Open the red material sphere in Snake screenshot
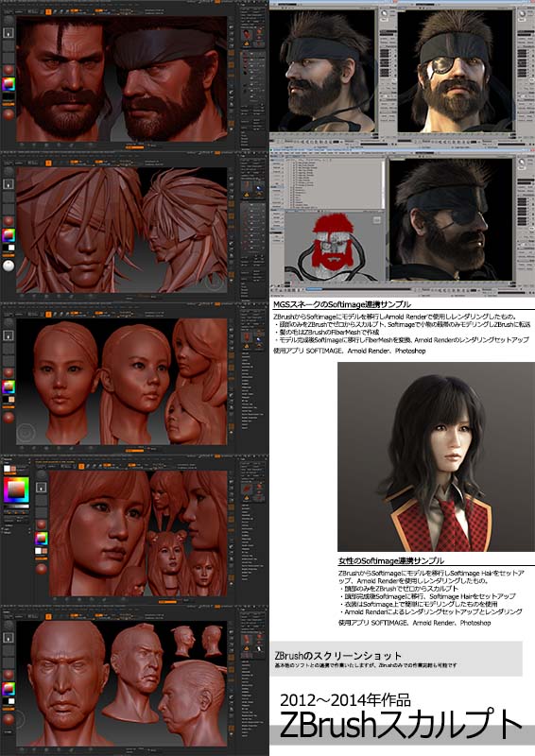535x756 pixels. tap(9, 69)
